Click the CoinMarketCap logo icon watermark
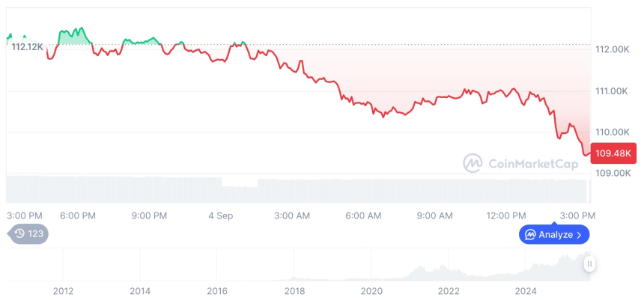This screenshot has height=300, width=644. click(473, 163)
